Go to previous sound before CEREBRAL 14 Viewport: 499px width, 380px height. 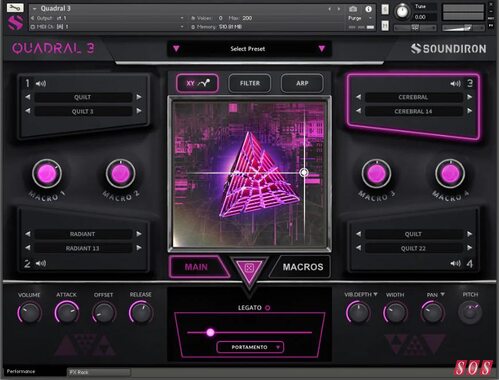(x=359, y=111)
